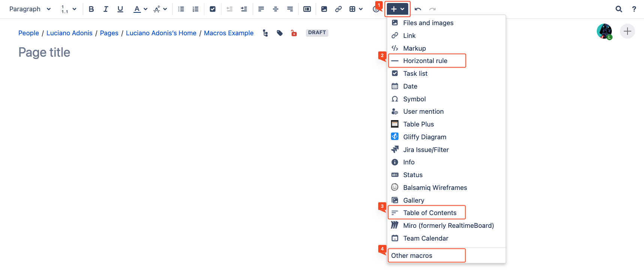
Task: Click the undo arrow icon
Action: pyautogui.click(x=418, y=9)
